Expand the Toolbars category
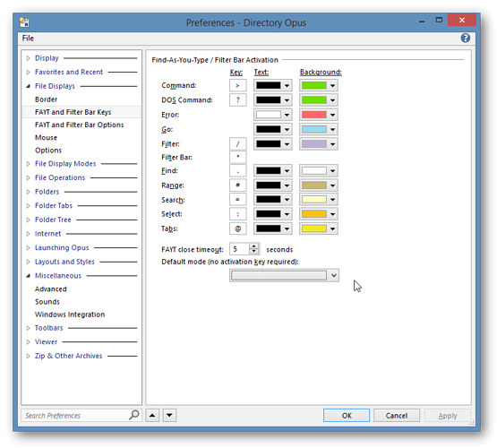 [29, 328]
